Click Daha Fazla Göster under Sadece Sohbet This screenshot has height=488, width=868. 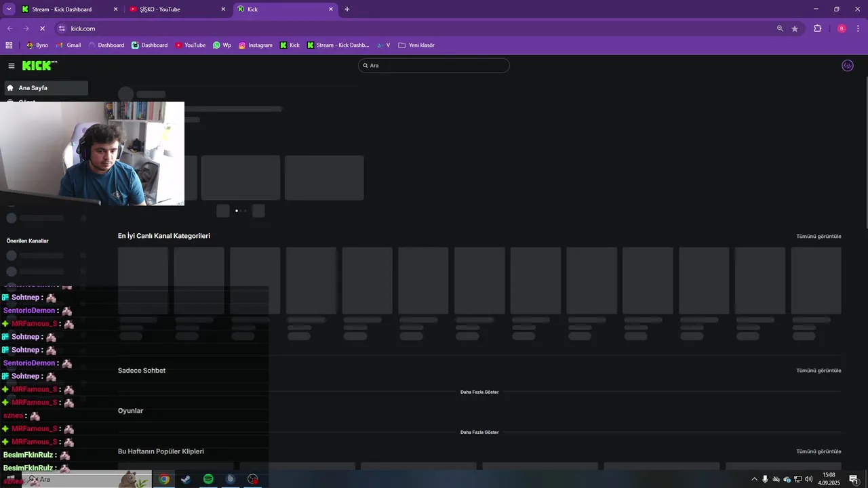pos(479,392)
